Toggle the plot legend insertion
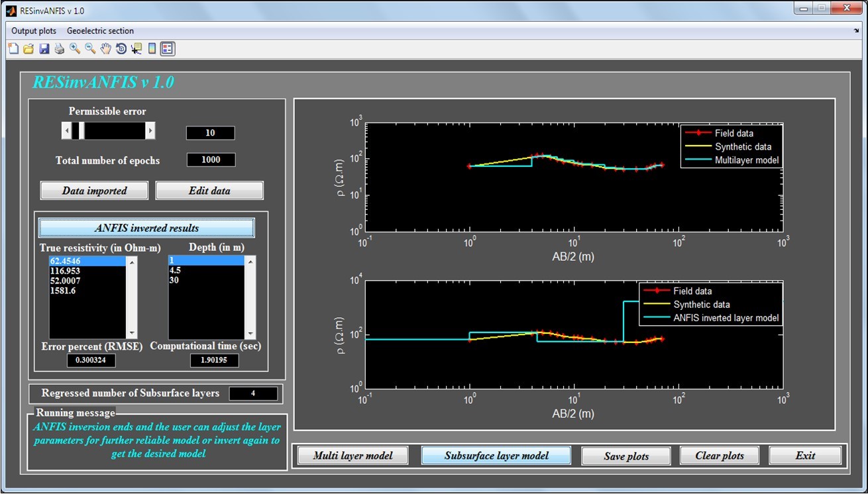Screen dimensions: 868x494 [x=167, y=48]
